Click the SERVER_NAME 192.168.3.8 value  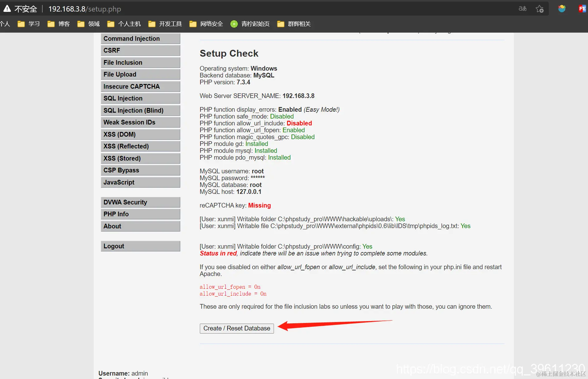[299, 96]
